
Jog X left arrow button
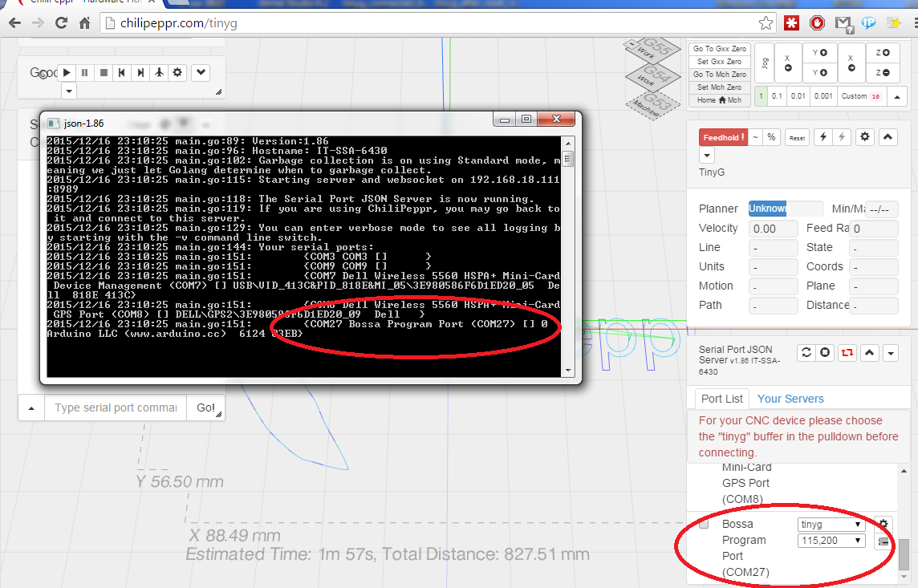(787, 63)
